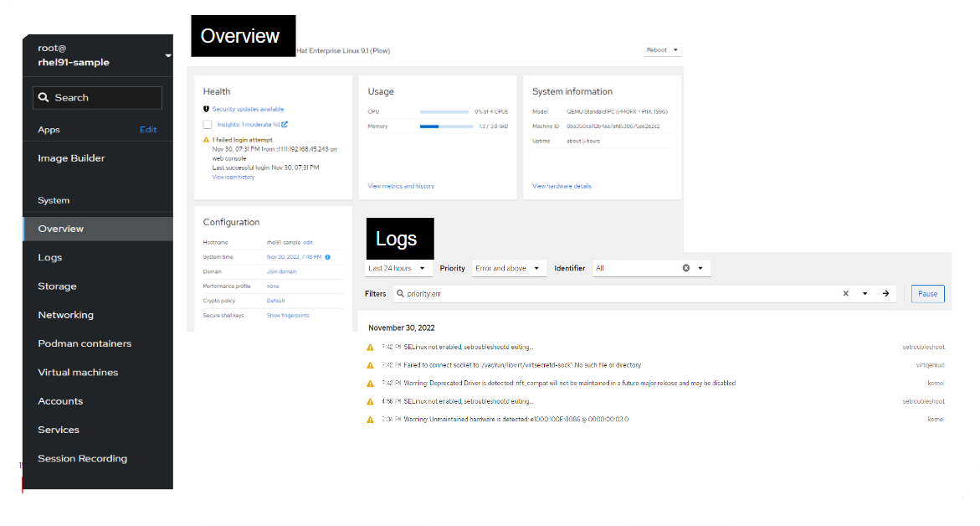Viewport: 980px width, 526px height.
Task: Open the Insights: 1 moderate hit link
Action: pos(249,125)
